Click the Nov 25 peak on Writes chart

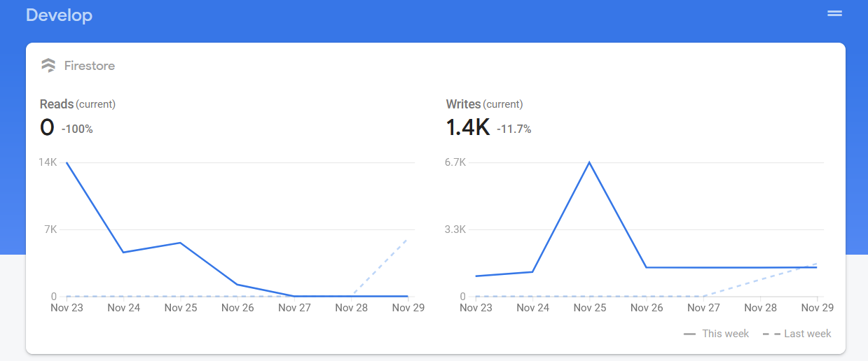click(589, 162)
